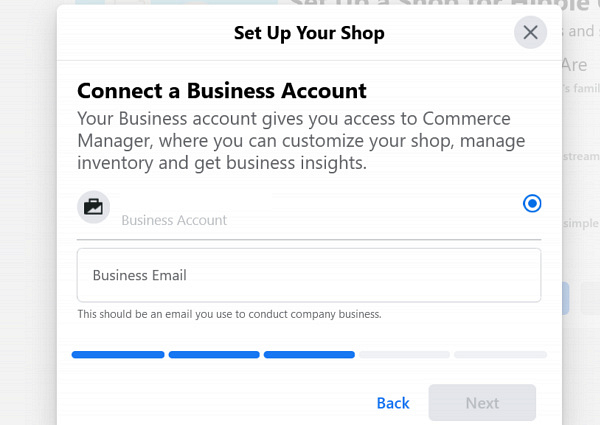Click the fourth gray progress step

[404, 354]
